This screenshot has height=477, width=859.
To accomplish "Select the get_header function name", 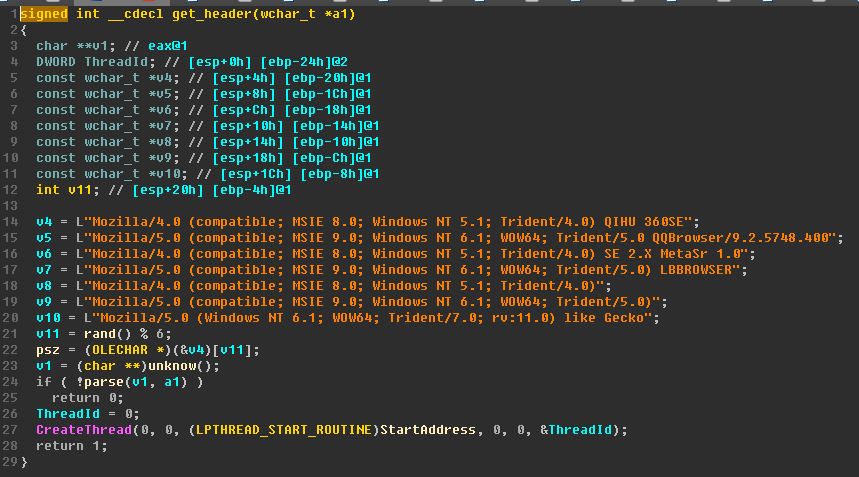I will tap(212, 14).
